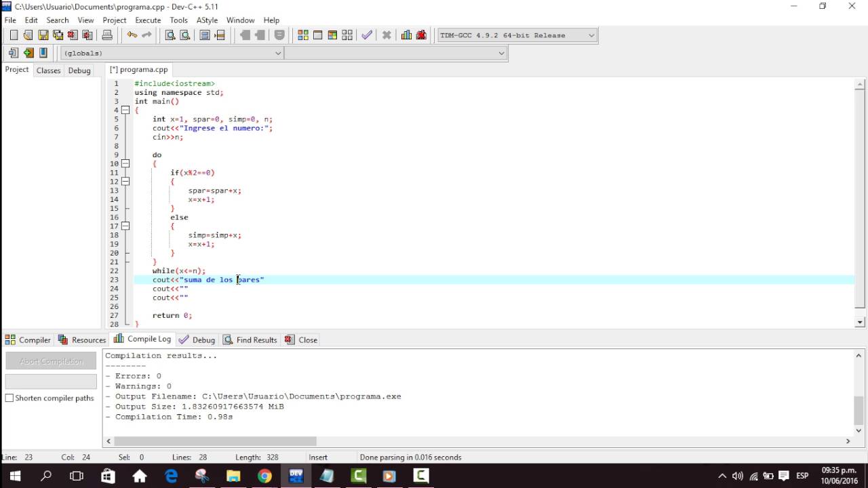Click the Windows Start button
Image resolution: width=868 pixels, height=488 pixels.
(x=15, y=476)
